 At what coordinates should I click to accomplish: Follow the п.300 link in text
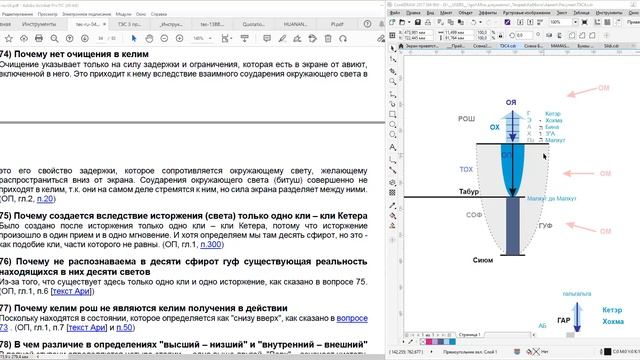pyautogui.click(x=211, y=244)
